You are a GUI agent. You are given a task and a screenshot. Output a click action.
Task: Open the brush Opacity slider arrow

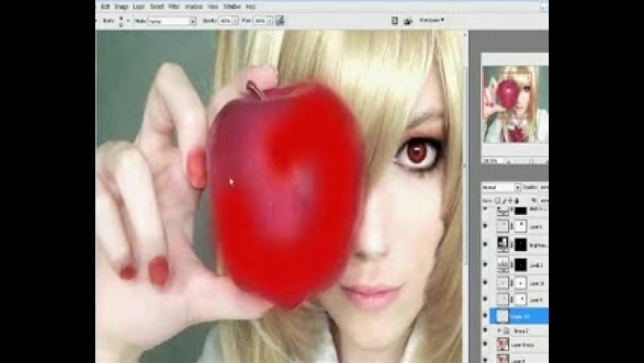236,21
